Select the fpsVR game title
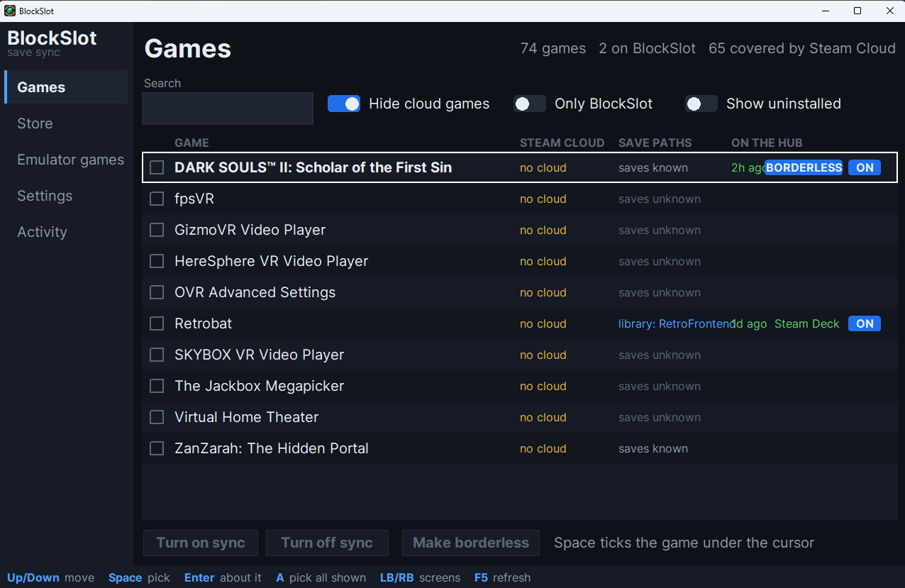Screen dimensions: 905x588 coord(194,199)
